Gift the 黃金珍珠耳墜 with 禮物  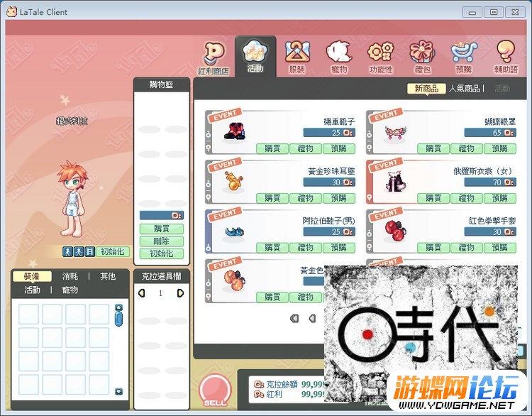point(305,198)
